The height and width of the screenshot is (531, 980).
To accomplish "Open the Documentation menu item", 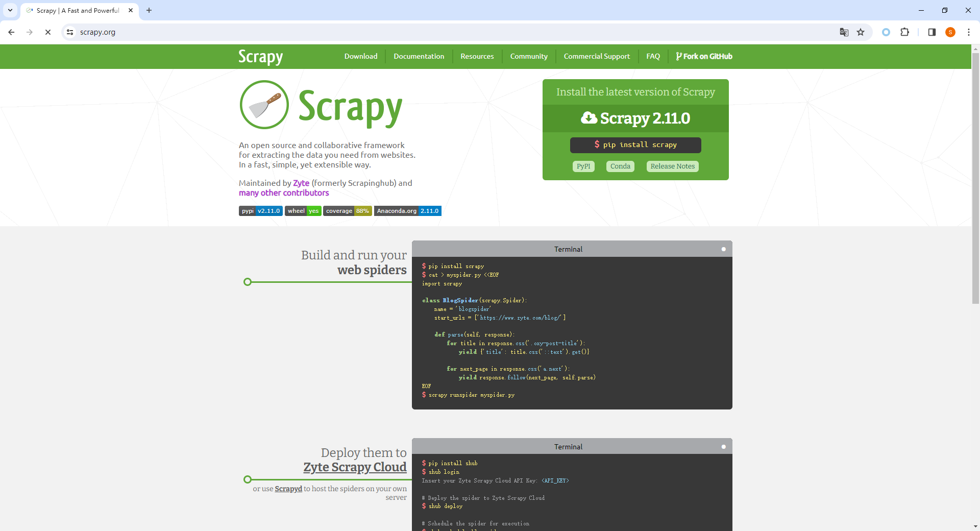I will 419,56.
